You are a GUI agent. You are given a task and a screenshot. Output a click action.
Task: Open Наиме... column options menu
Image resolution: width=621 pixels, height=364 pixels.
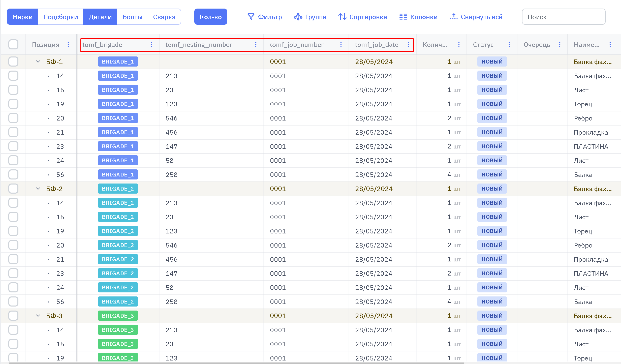point(610,44)
